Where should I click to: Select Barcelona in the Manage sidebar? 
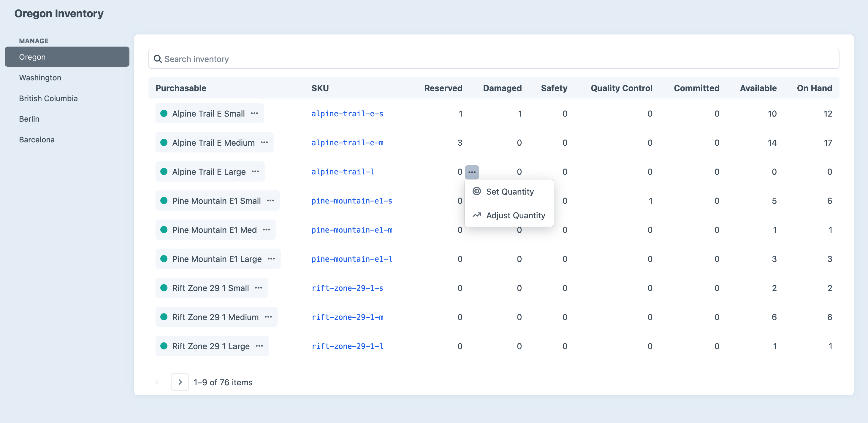(x=37, y=140)
